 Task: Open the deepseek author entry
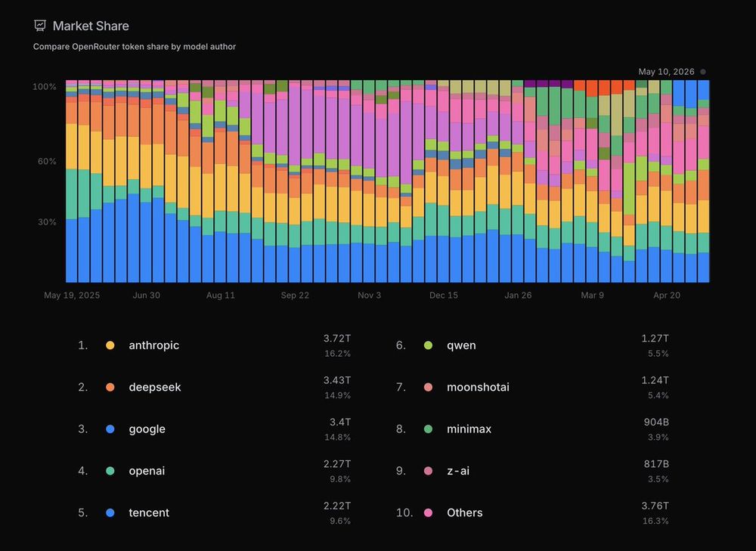point(155,387)
